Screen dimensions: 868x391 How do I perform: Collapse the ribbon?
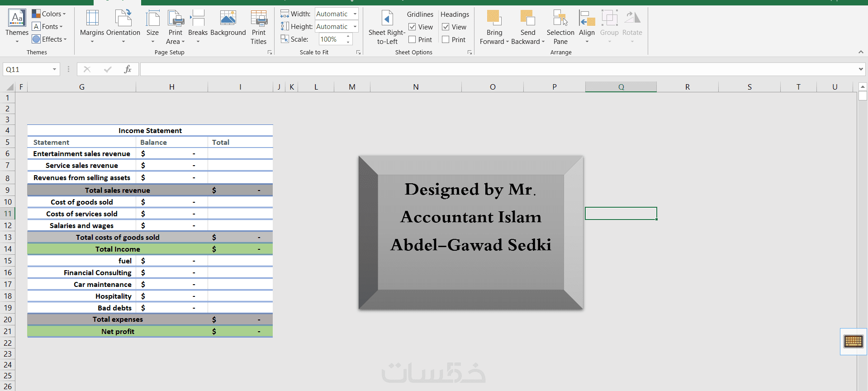861,52
